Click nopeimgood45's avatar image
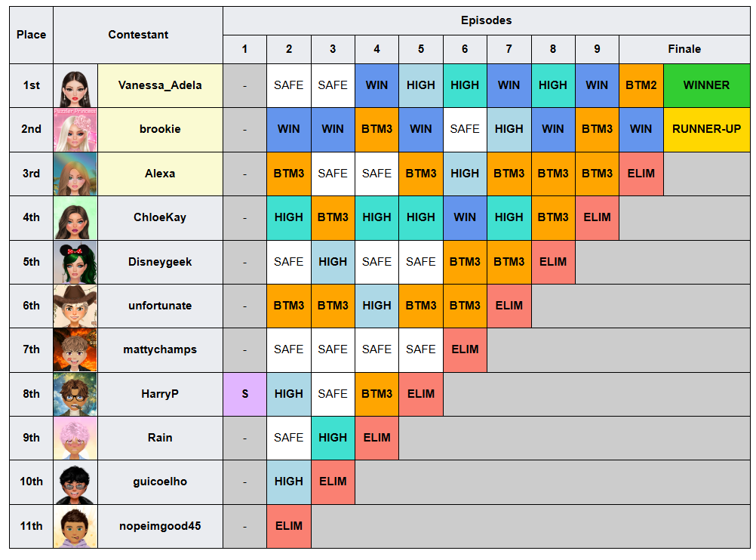Image resolution: width=756 pixels, height=560 pixels. (75, 527)
